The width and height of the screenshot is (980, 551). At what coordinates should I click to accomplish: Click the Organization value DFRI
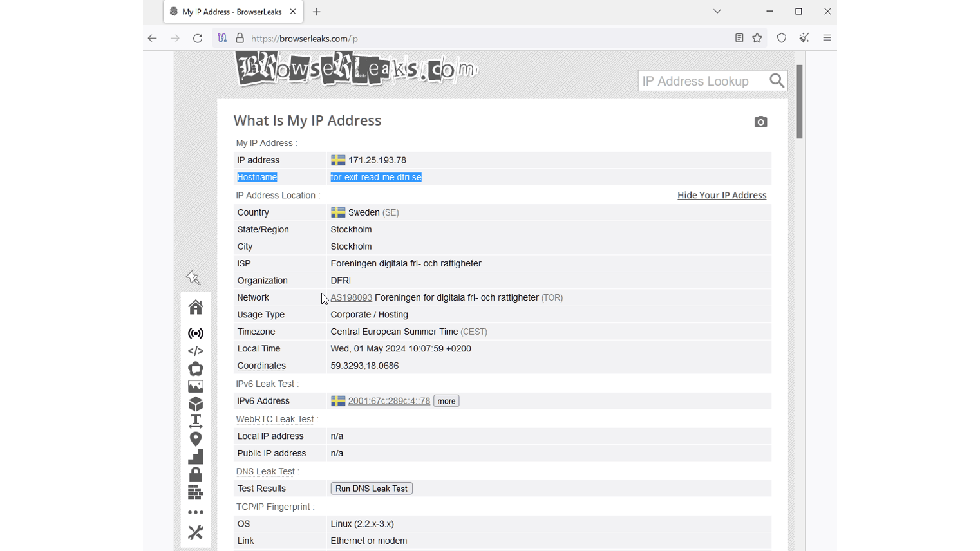click(x=341, y=281)
